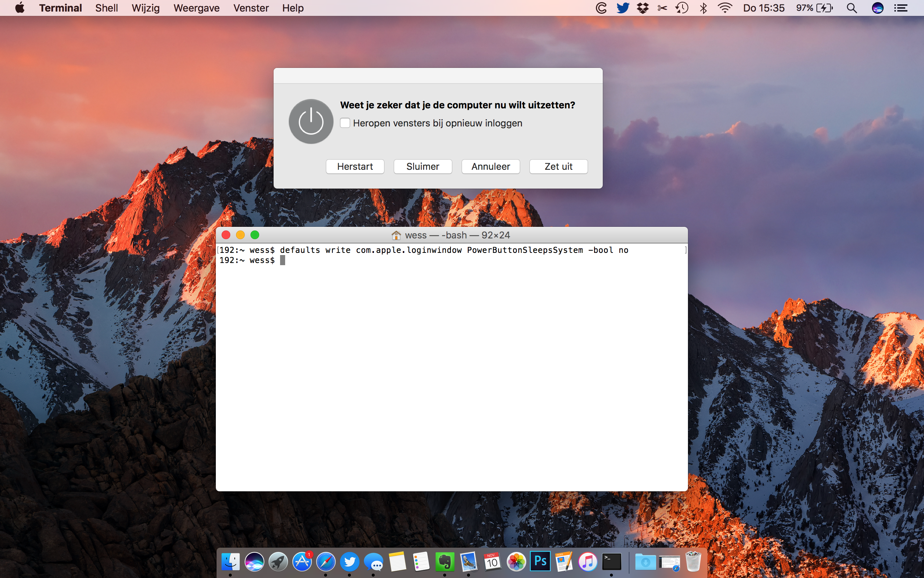The height and width of the screenshot is (578, 924).
Task: Click the home folder icon in Terminal title
Action: [396, 235]
